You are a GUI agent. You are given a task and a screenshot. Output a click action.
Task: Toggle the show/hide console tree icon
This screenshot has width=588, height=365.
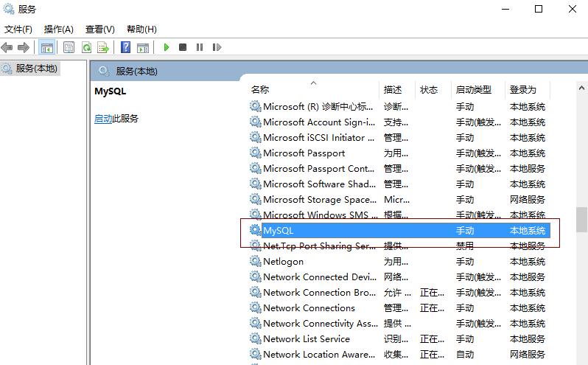coord(47,48)
